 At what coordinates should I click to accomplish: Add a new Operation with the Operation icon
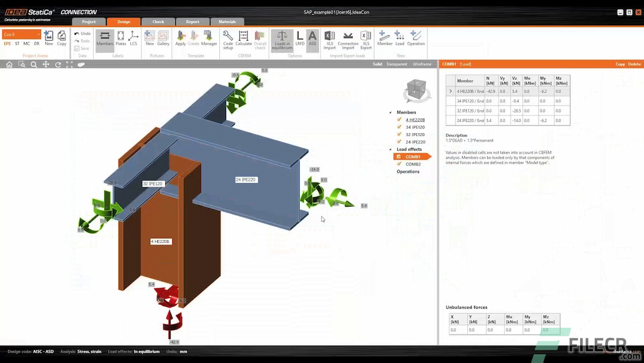tap(416, 39)
